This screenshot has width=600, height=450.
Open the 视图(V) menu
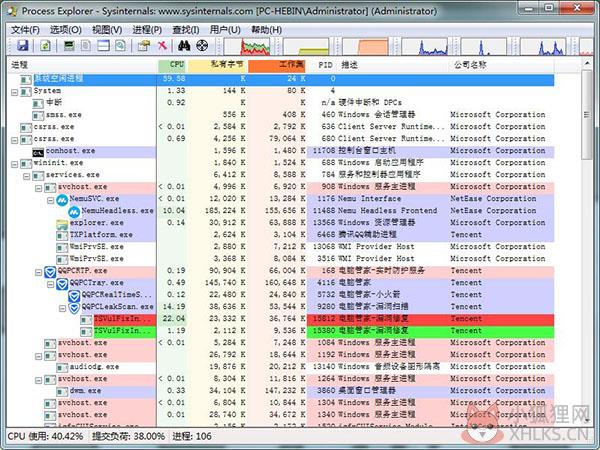pyautogui.click(x=107, y=30)
